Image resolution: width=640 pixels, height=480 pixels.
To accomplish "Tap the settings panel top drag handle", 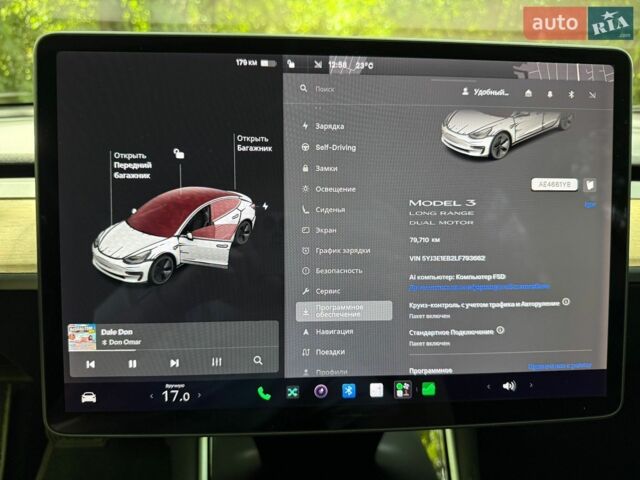I will click(x=453, y=80).
